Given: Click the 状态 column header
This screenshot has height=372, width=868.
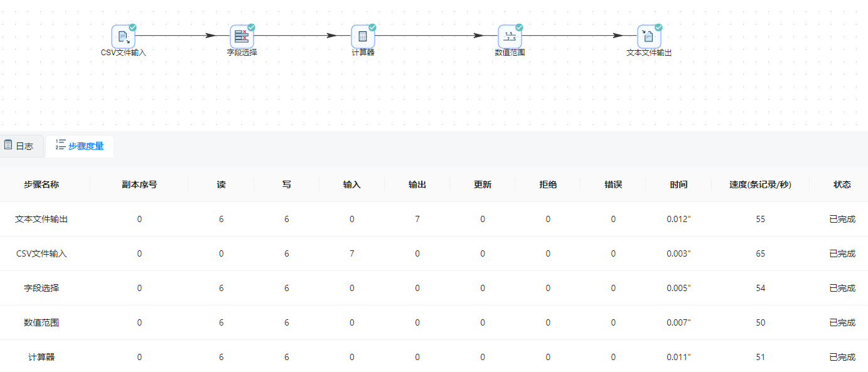Looking at the screenshot, I should click(842, 184).
